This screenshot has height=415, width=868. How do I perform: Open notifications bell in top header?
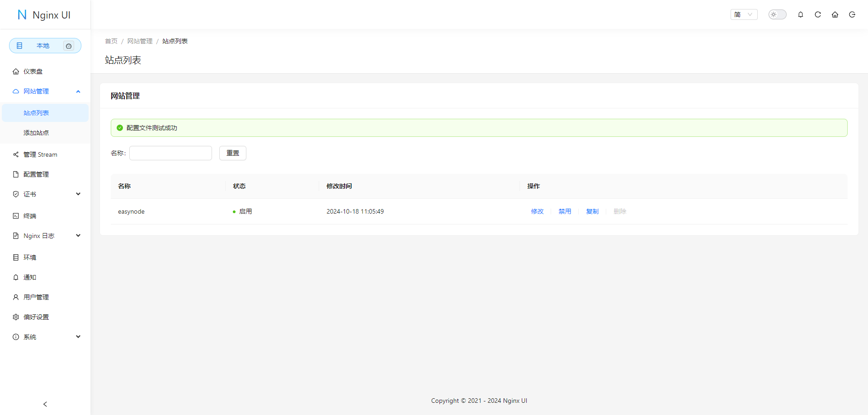[801, 14]
